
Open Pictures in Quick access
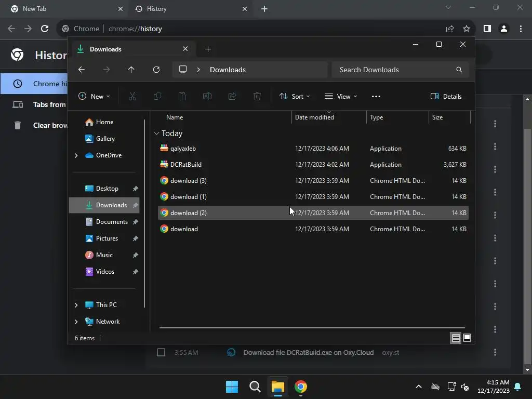coord(107,238)
